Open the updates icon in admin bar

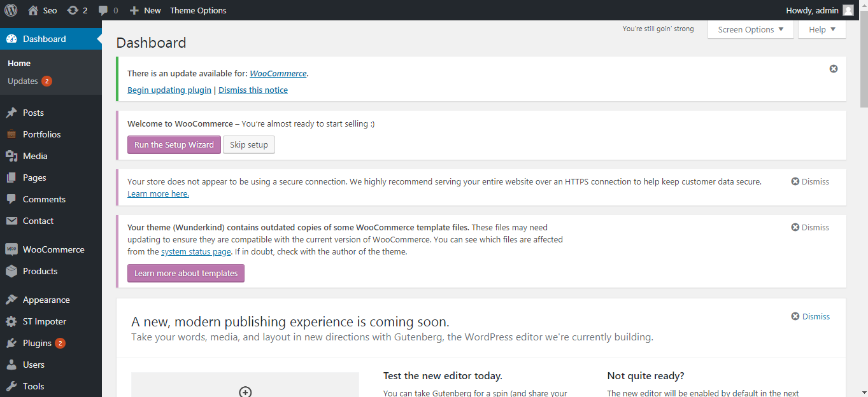[x=73, y=10]
